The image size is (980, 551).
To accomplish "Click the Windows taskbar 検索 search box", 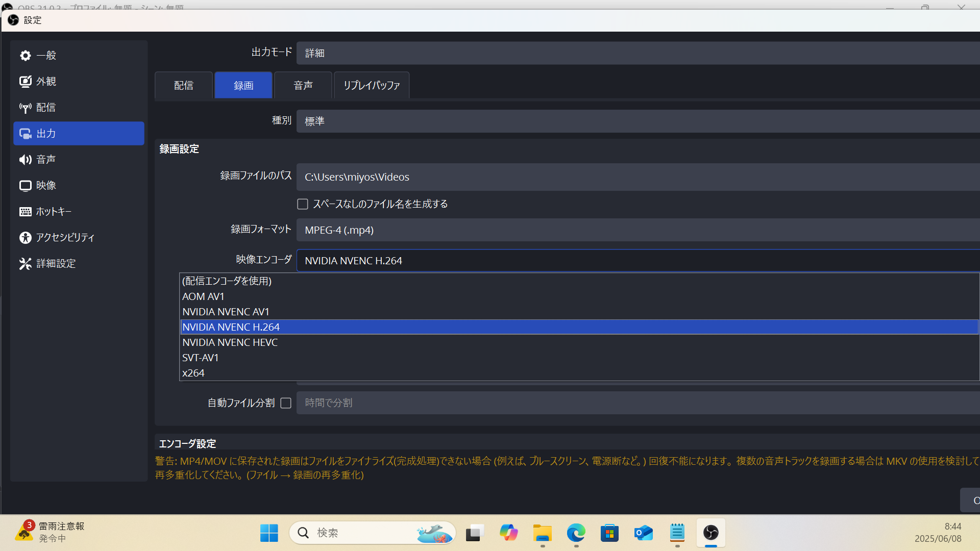I will click(x=373, y=533).
